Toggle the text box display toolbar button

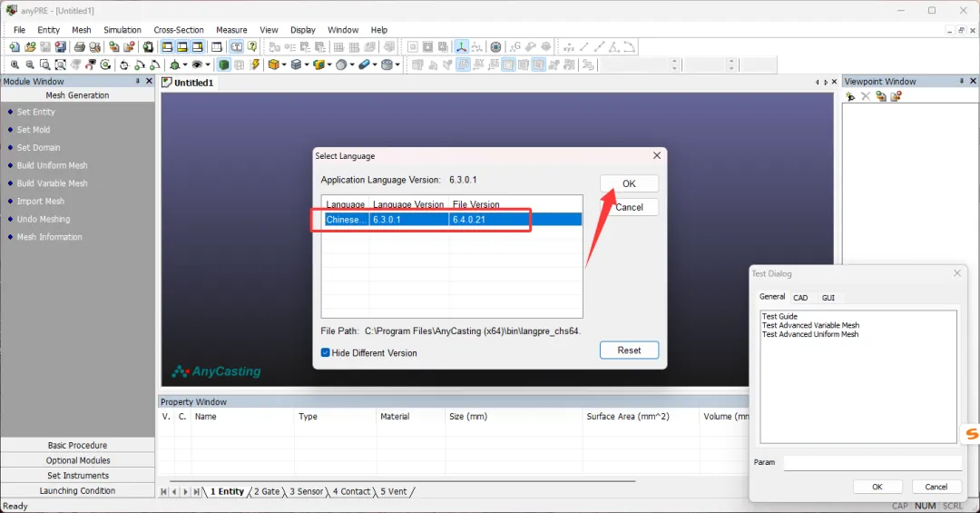236,47
